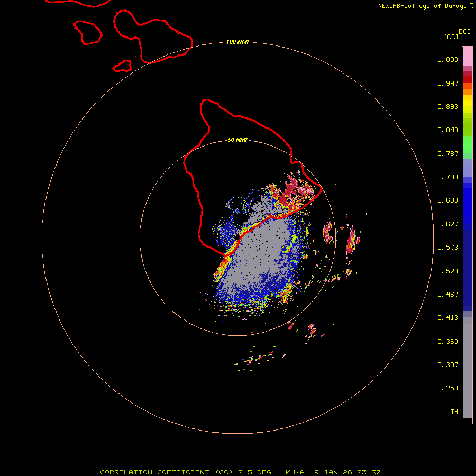Select the 0.413 scale value
The width and height of the screenshot is (476, 476).
pyautogui.click(x=448, y=318)
